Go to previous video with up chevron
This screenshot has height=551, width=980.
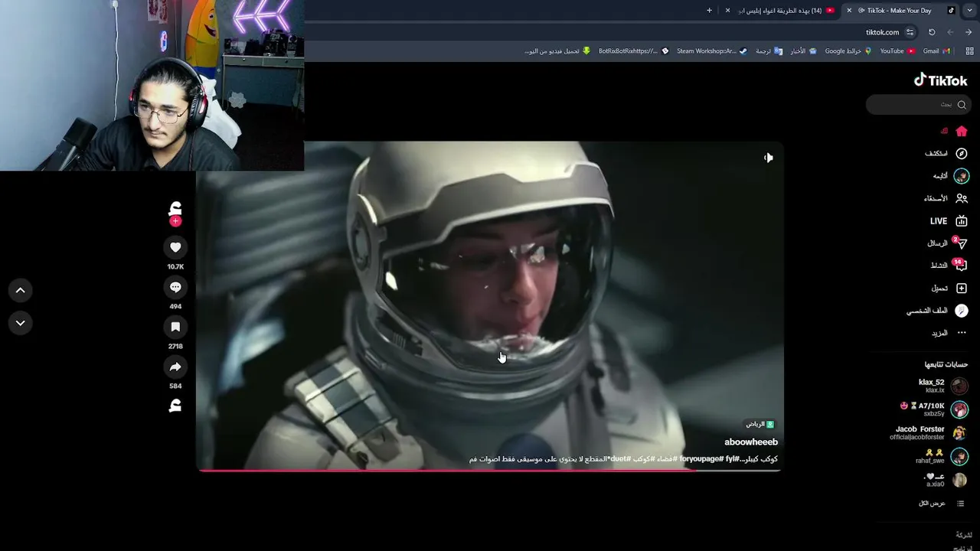(21, 290)
